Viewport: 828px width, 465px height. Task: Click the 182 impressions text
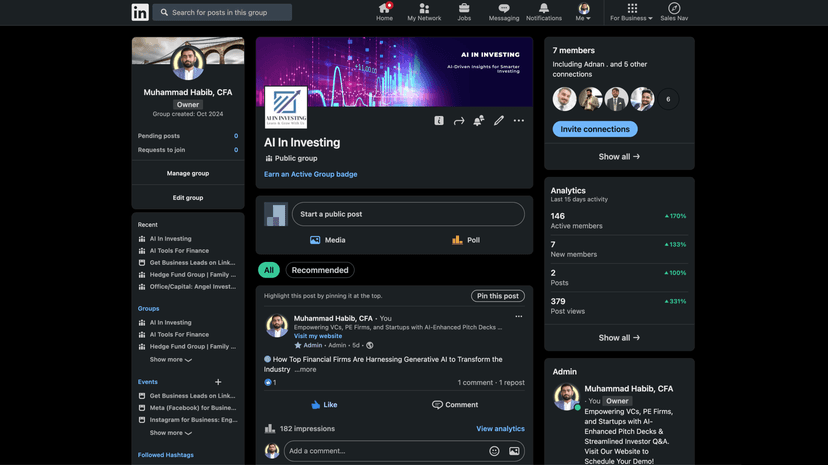307,429
